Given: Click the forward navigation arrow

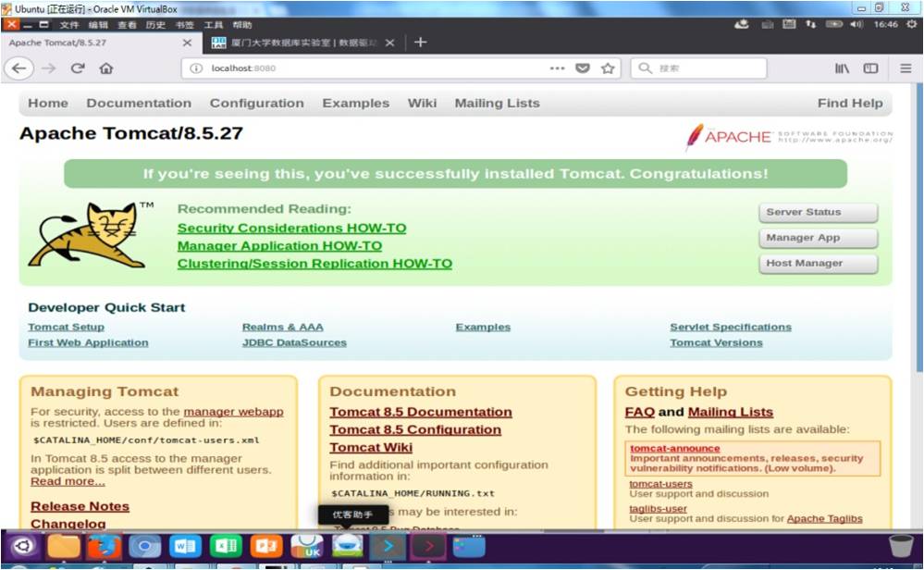Looking at the screenshot, I should (49, 68).
